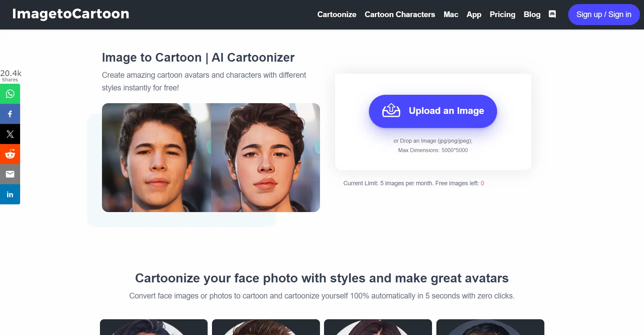Visit the Blog link
The image size is (644, 335).
(532, 14)
